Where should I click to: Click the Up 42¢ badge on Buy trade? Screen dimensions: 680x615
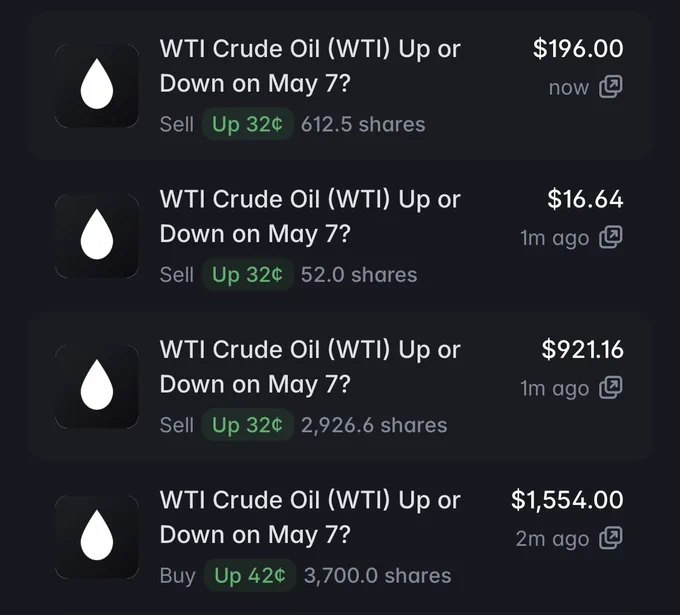250,576
